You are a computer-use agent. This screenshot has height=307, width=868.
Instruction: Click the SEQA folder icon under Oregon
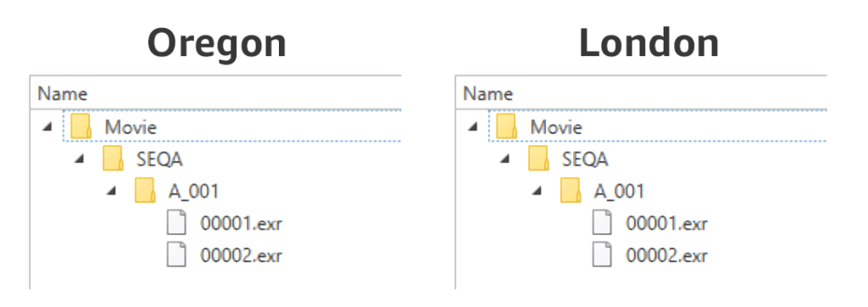click(113, 159)
